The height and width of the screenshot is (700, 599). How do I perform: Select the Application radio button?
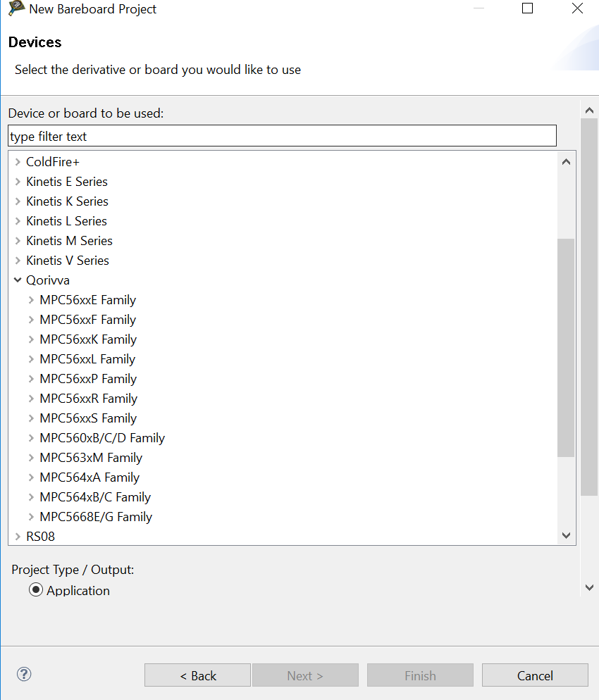(x=36, y=590)
